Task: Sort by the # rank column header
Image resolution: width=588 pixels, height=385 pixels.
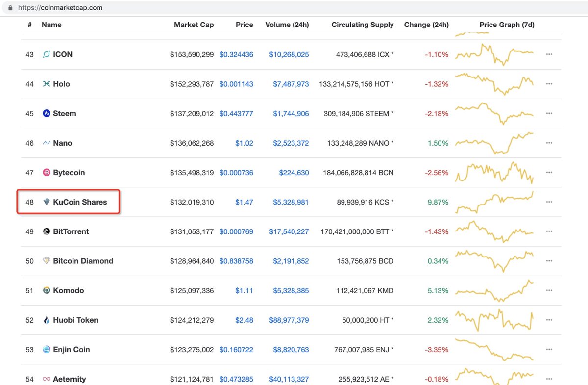Action: [29, 25]
